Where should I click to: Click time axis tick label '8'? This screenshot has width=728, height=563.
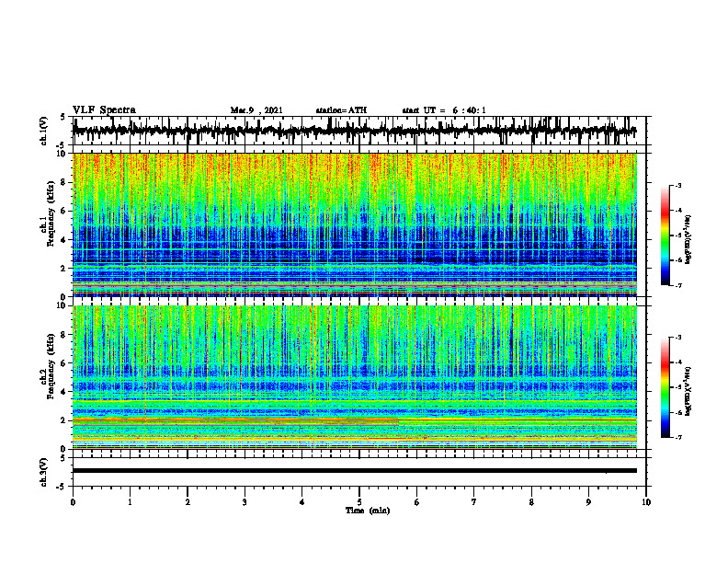(531, 502)
